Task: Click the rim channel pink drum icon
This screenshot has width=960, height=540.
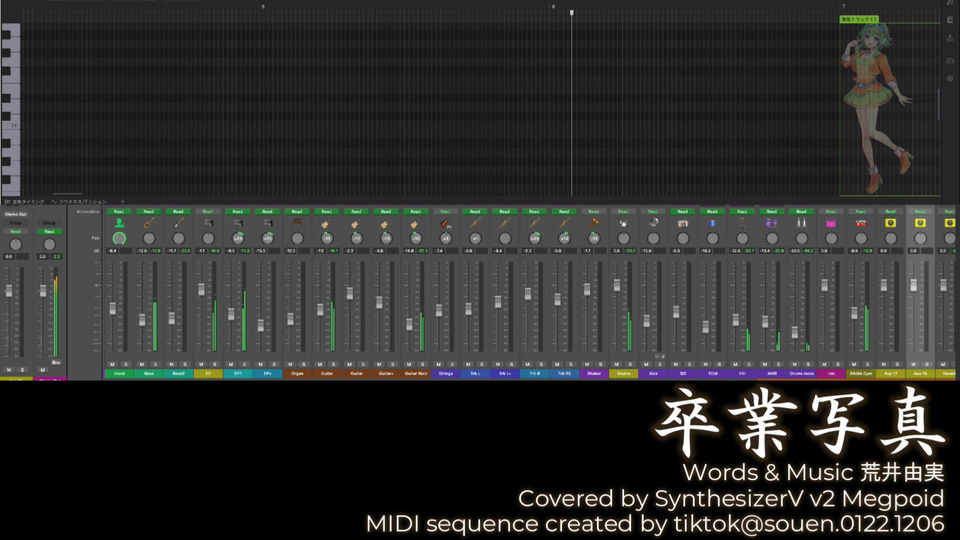Action: pos(831,223)
